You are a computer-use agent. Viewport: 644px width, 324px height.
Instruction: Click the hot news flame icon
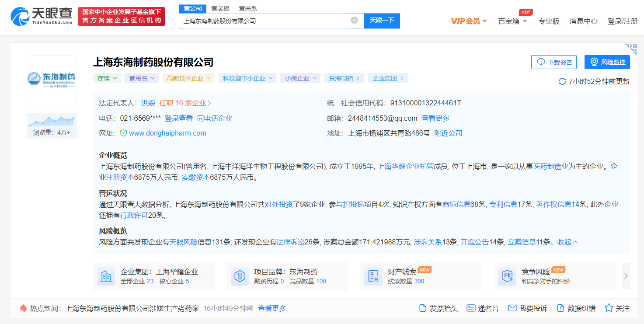pos(23,308)
